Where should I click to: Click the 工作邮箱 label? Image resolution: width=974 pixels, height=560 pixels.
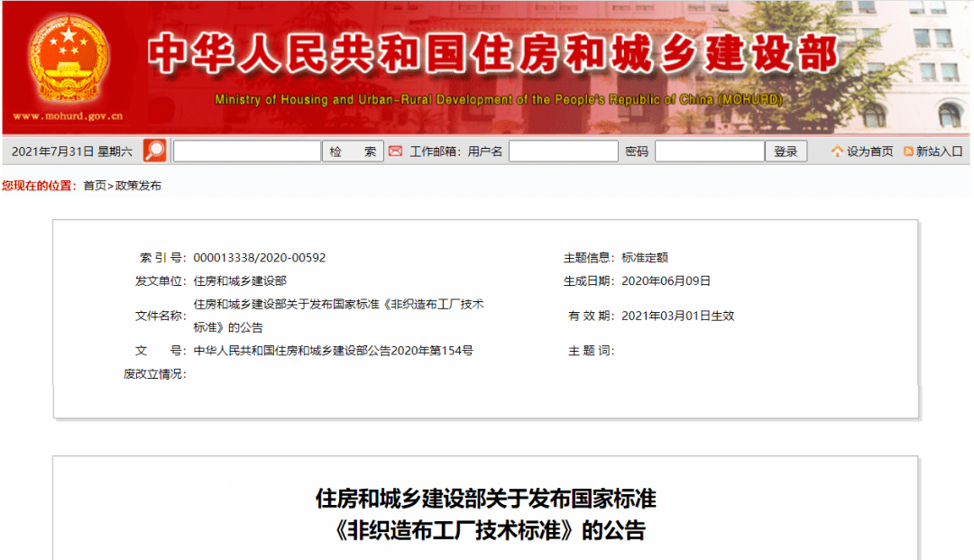coord(435,151)
